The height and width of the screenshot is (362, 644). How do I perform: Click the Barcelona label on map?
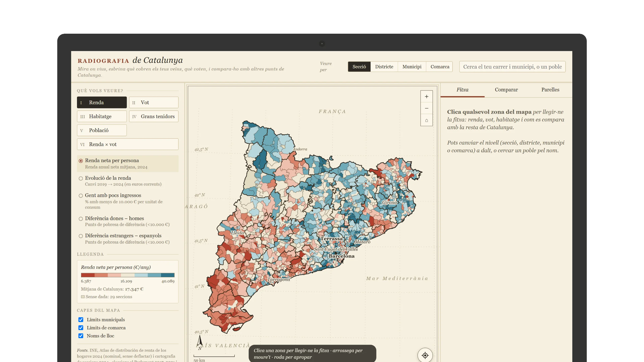coord(341,256)
